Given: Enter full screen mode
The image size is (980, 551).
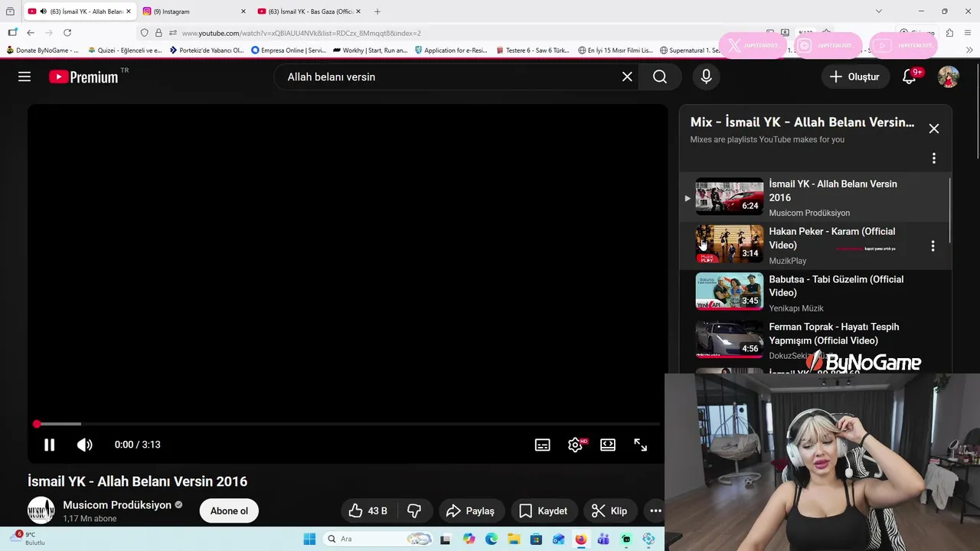Looking at the screenshot, I should point(641,445).
